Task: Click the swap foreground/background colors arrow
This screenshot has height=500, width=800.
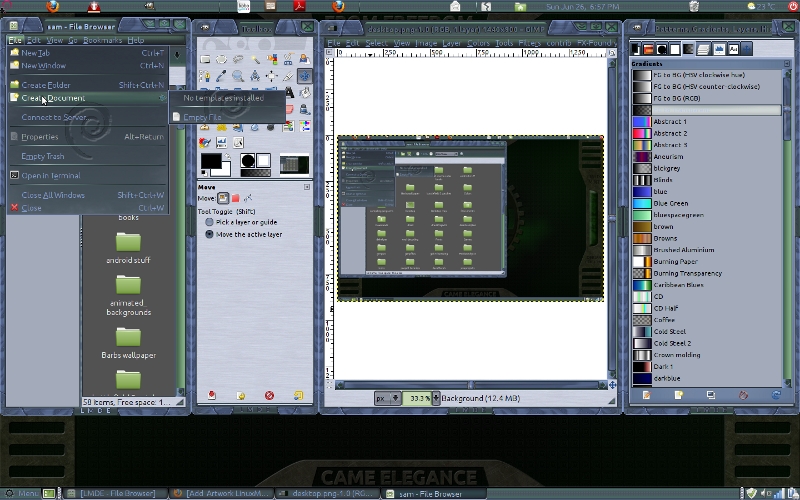Action: 228,157
